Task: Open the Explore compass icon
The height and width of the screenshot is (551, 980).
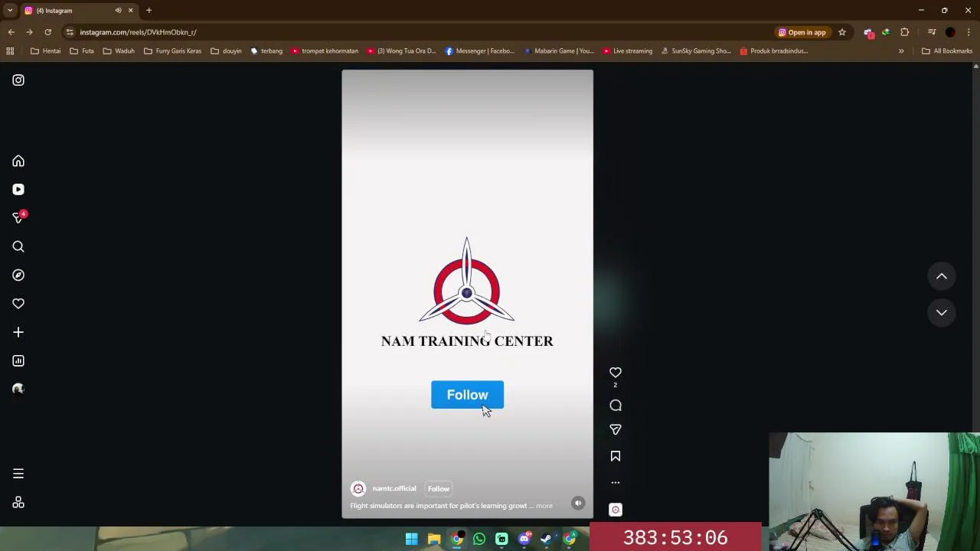Action: pyautogui.click(x=18, y=275)
